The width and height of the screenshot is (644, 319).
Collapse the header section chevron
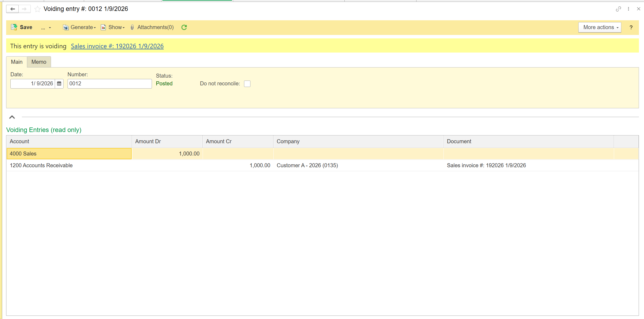coord(12,117)
